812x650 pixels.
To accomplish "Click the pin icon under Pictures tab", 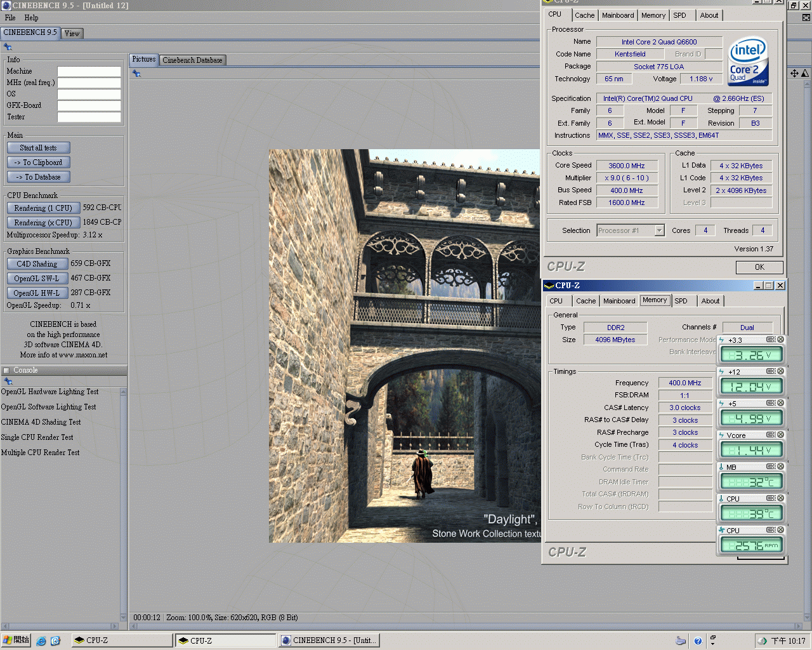I will click(x=136, y=74).
